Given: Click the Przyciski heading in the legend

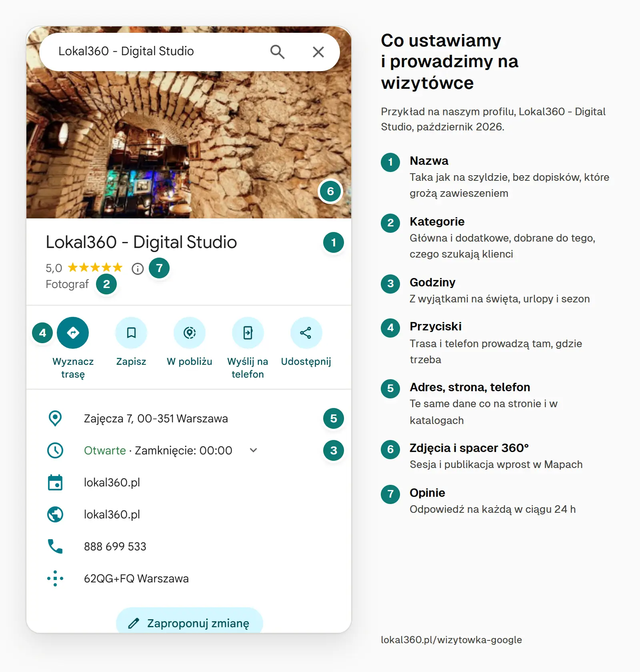Looking at the screenshot, I should [436, 326].
